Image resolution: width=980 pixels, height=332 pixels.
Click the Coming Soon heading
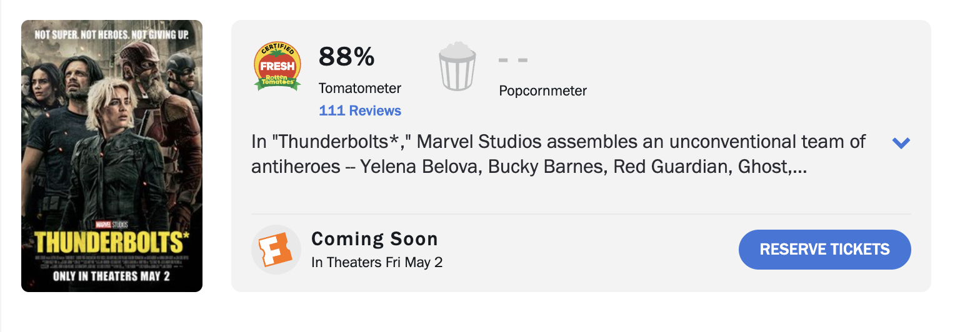point(374,239)
